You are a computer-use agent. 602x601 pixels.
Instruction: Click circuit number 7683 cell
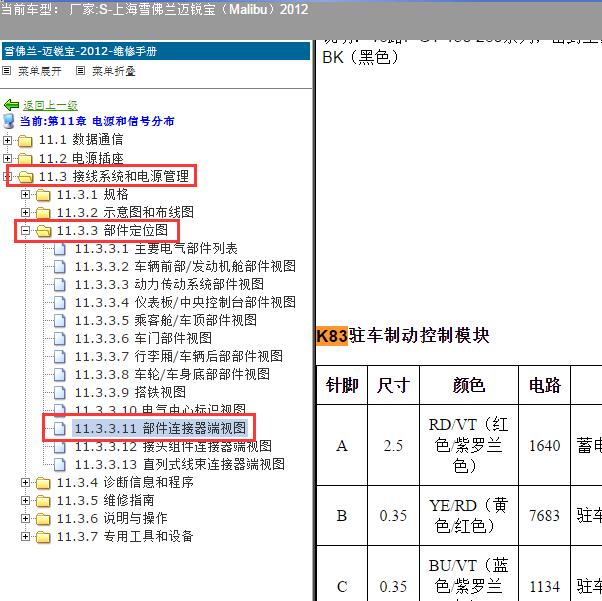545,515
